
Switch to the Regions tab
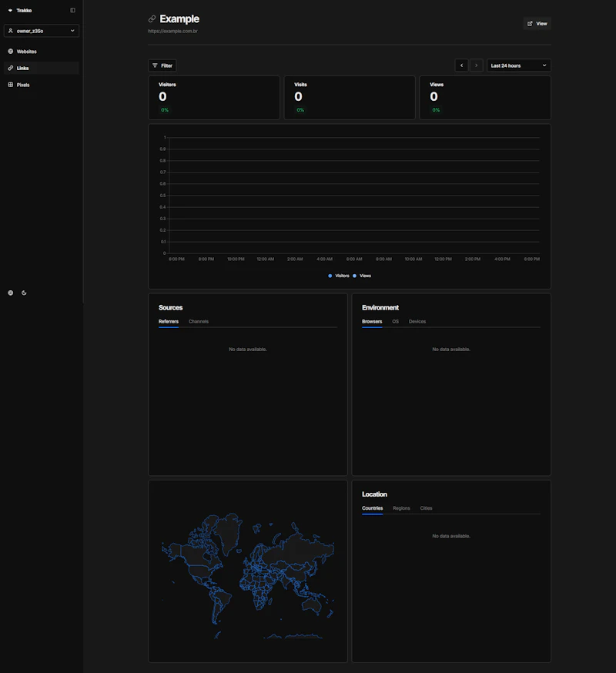click(401, 508)
